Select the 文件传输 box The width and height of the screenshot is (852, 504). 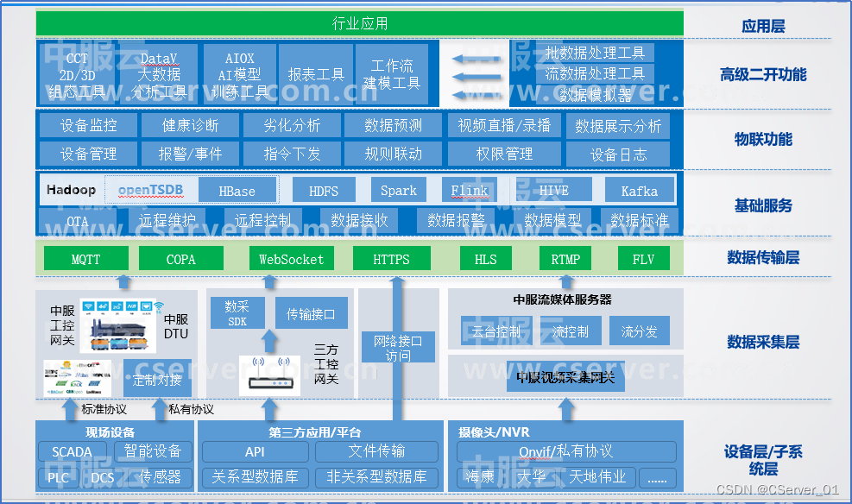coord(376,450)
